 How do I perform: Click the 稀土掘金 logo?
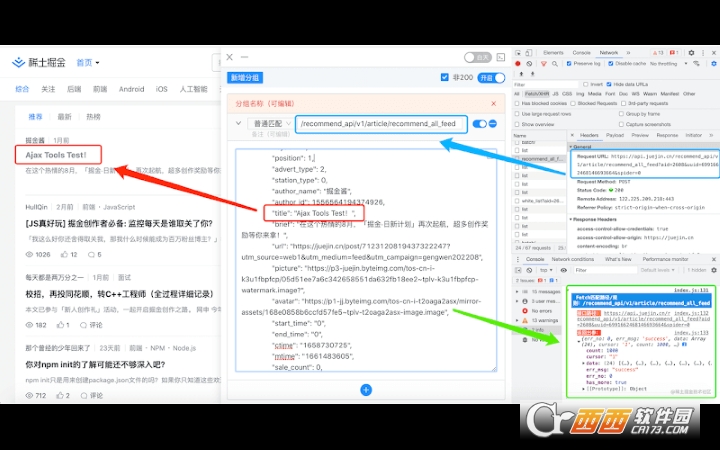coord(39,62)
